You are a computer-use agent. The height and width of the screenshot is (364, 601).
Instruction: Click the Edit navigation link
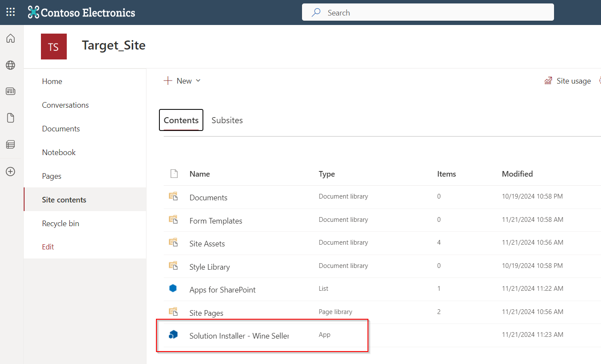[48, 247]
